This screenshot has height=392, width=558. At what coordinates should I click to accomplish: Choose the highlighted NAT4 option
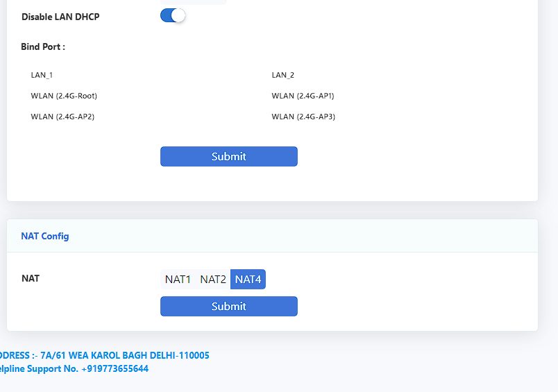[248, 279]
